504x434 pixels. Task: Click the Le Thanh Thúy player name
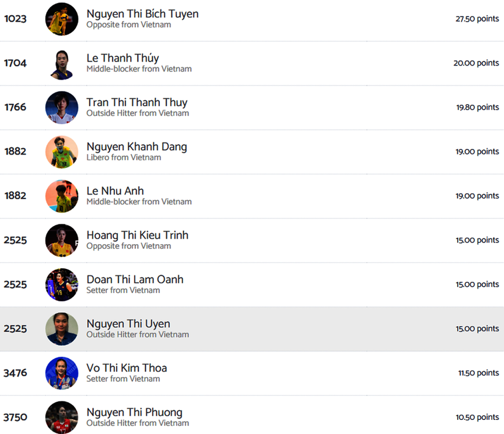(122, 58)
